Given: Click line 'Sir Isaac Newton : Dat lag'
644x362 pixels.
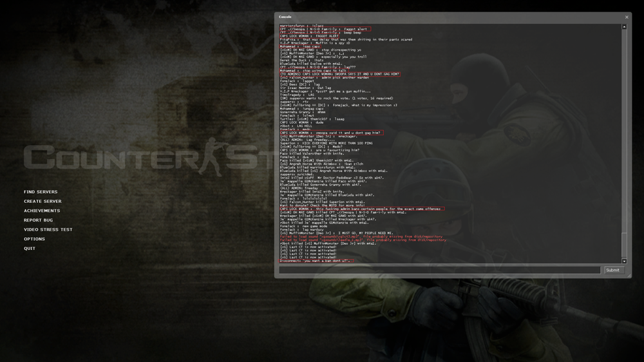Looking at the screenshot, I should coord(305,88).
